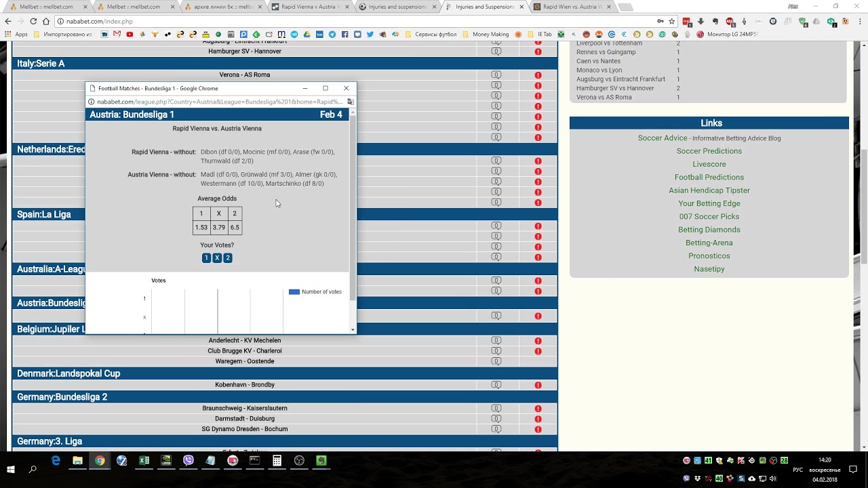Open notification center icon
Viewport: 868px width, 488px height.
tap(854, 469)
